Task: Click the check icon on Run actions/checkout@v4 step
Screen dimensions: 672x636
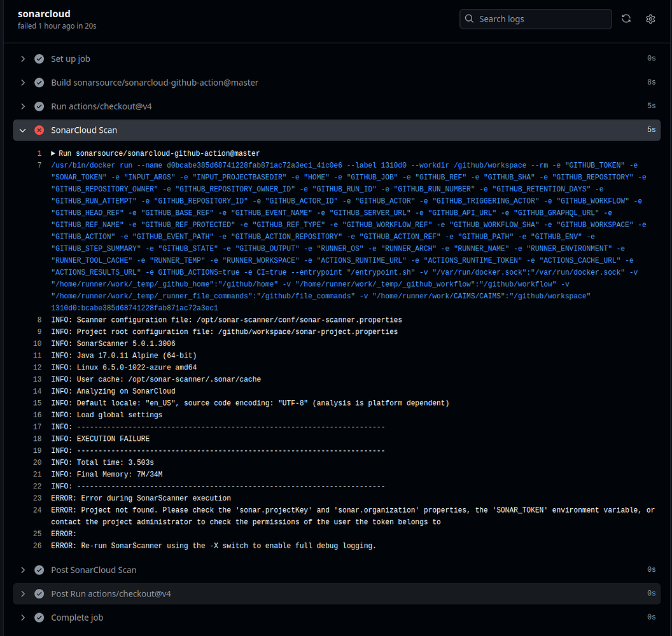Action: [x=39, y=106]
